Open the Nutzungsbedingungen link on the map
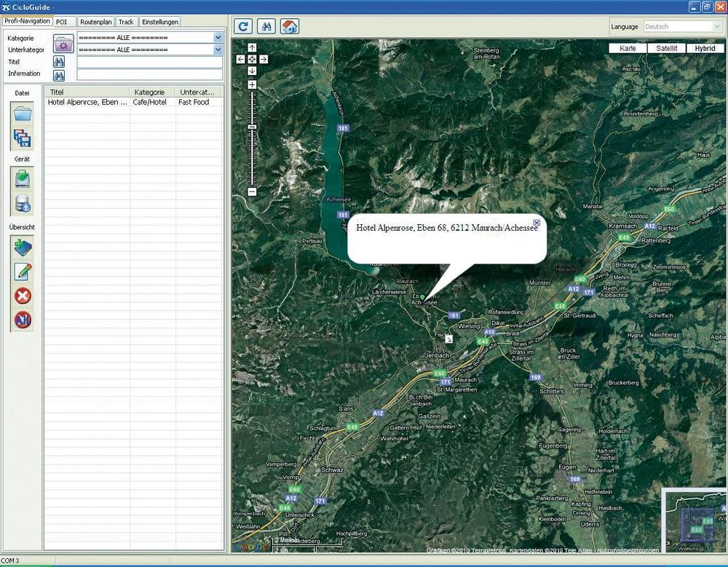Screen dimensions: 728x567 point(628,550)
